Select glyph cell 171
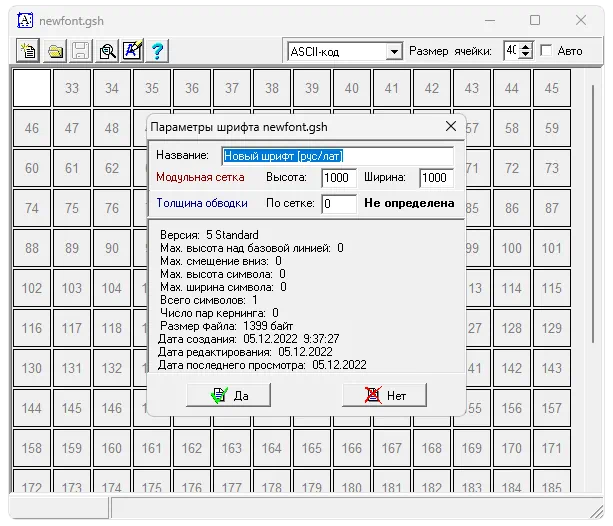Viewport: 613px width, 526px height. 552,448
